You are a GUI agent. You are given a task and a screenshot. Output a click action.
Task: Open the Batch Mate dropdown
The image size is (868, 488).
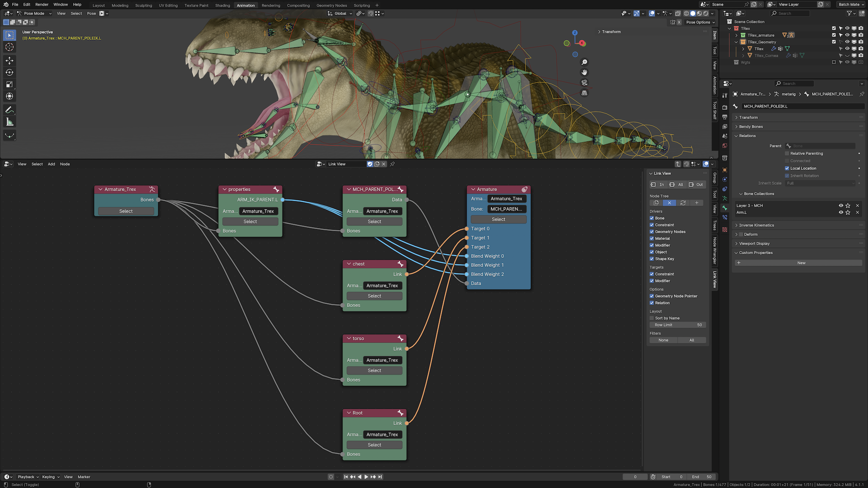pyautogui.click(x=851, y=5)
